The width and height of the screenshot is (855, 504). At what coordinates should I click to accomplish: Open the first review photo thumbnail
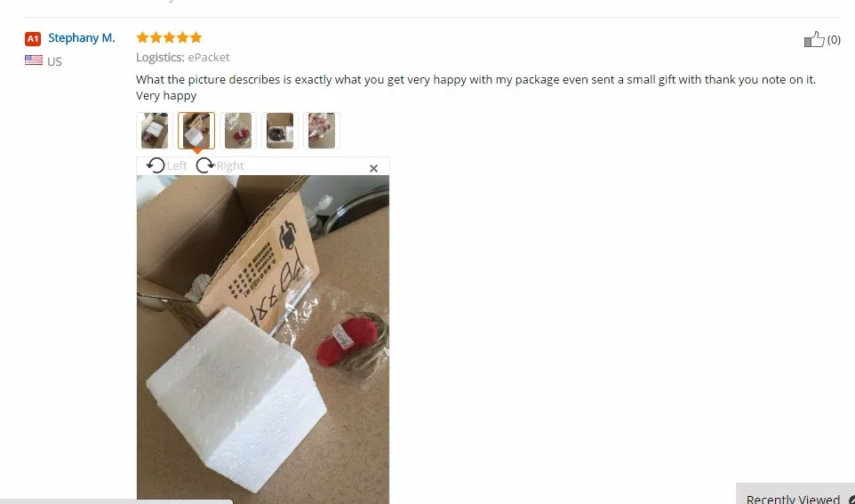155,131
